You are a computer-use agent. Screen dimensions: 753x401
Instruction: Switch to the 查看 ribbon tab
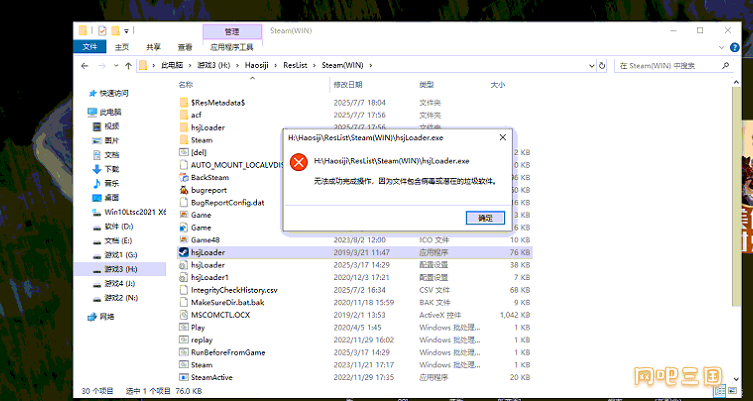185,47
